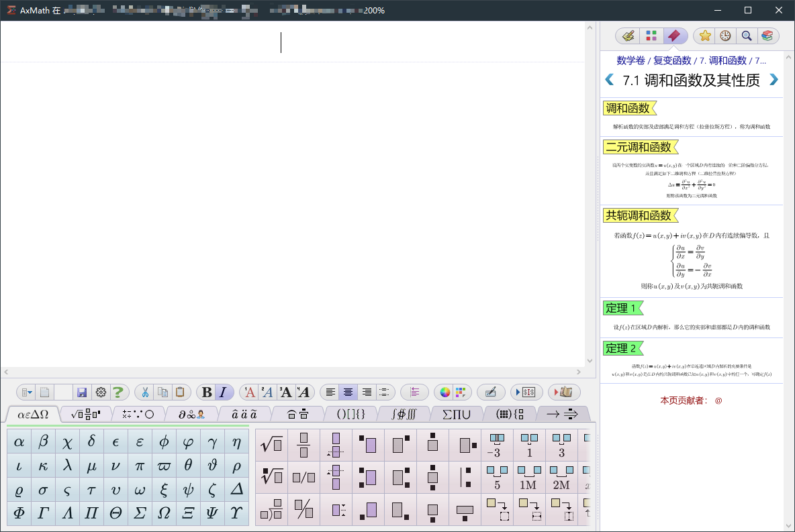795x532 pixels.
Task: Open the 复变函数 breadcrumb link
Action: [673, 60]
